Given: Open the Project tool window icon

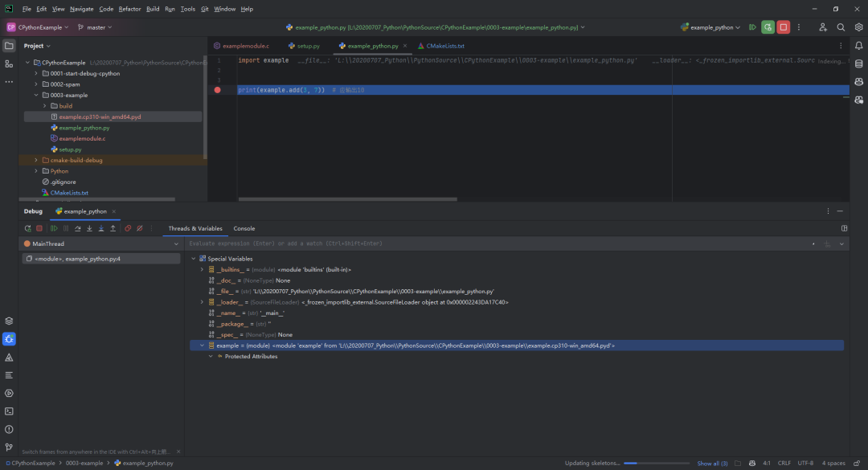Looking at the screenshot, I should (x=9, y=46).
